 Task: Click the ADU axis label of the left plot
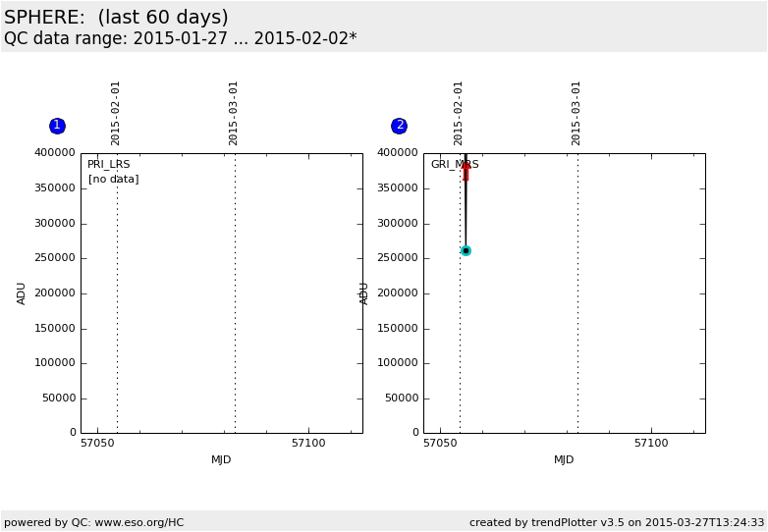22,293
